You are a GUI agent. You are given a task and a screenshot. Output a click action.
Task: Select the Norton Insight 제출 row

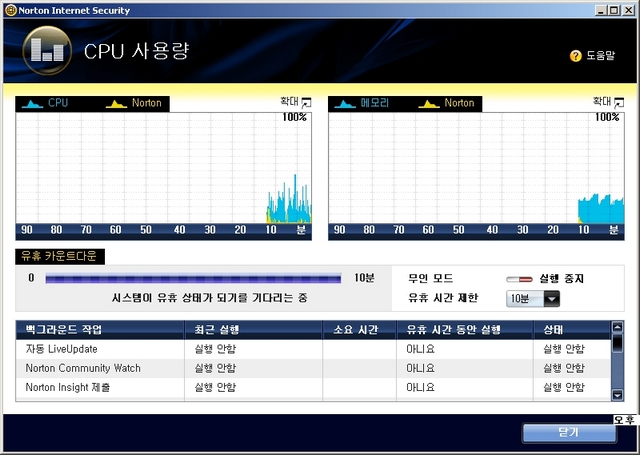(313, 388)
